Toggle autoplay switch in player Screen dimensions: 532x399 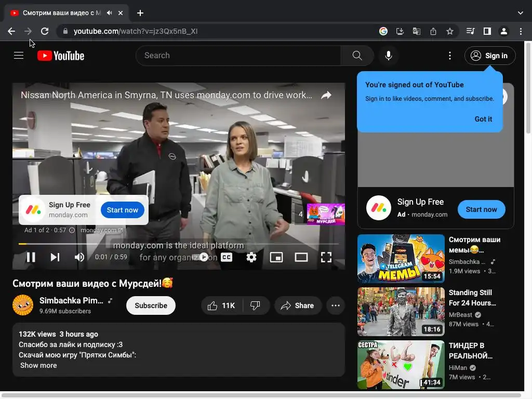[204, 257]
